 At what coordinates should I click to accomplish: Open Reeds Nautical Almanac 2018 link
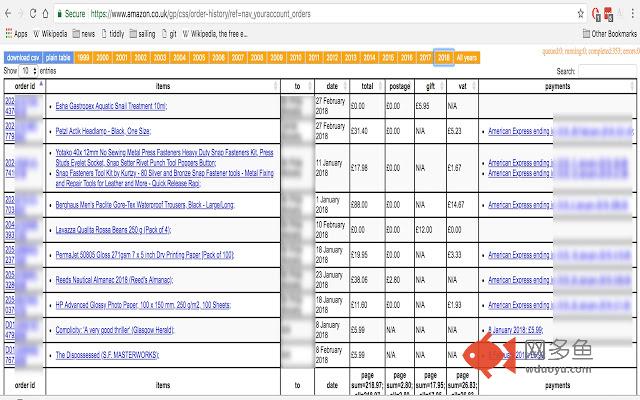tap(114, 280)
